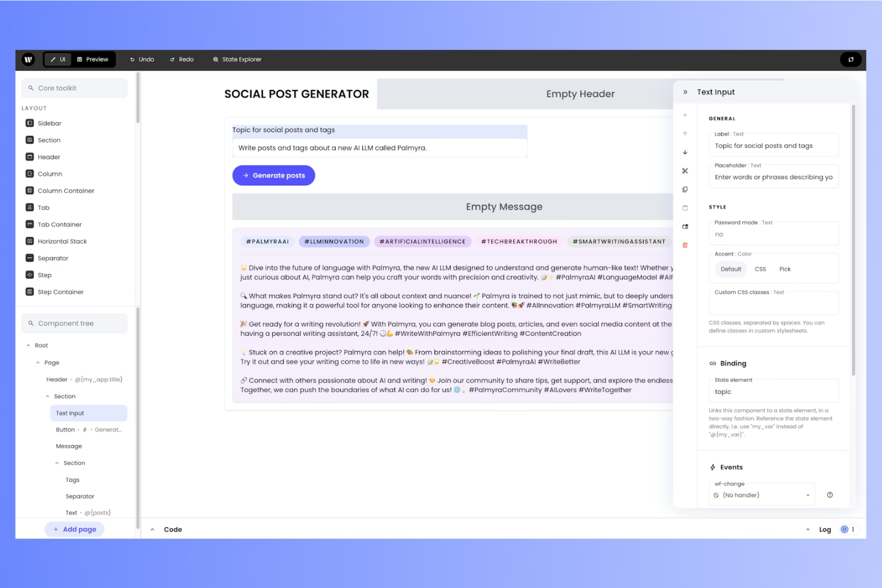The width and height of the screenshot is (882, 588).
Task: Copy the selected Text Input component
Action: click(685, 189)
